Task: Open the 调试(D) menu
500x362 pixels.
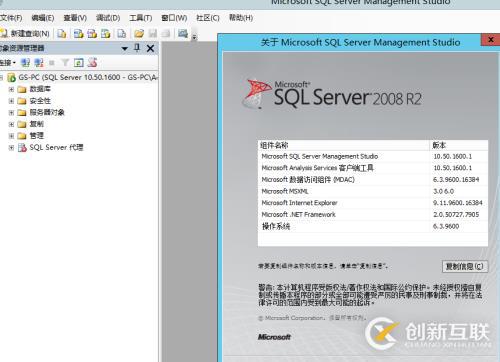Action: click(108, 18)
